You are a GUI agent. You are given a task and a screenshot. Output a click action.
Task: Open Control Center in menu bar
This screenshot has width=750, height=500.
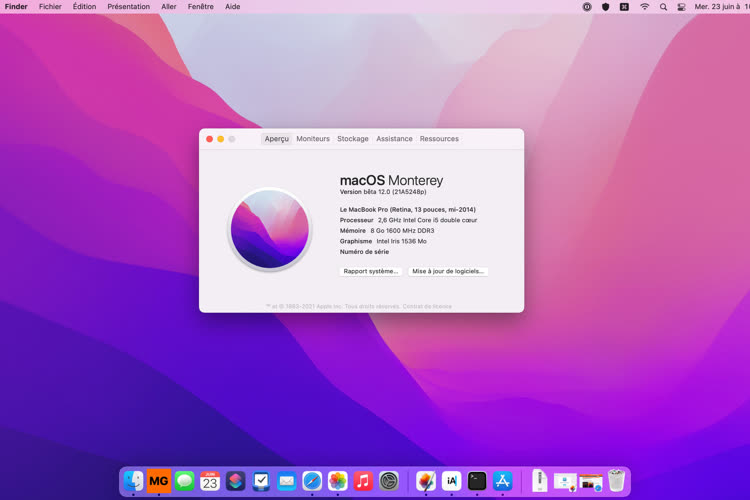tap(682, 7)
